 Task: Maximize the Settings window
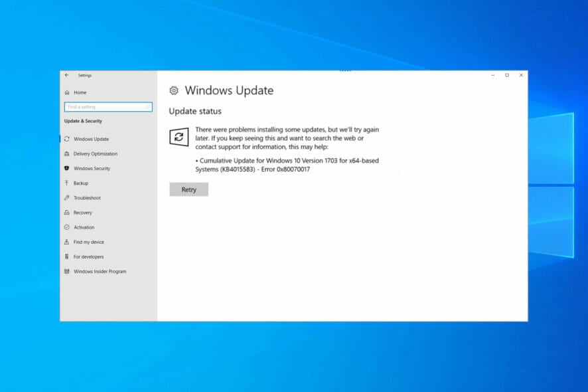coord(507,76)
